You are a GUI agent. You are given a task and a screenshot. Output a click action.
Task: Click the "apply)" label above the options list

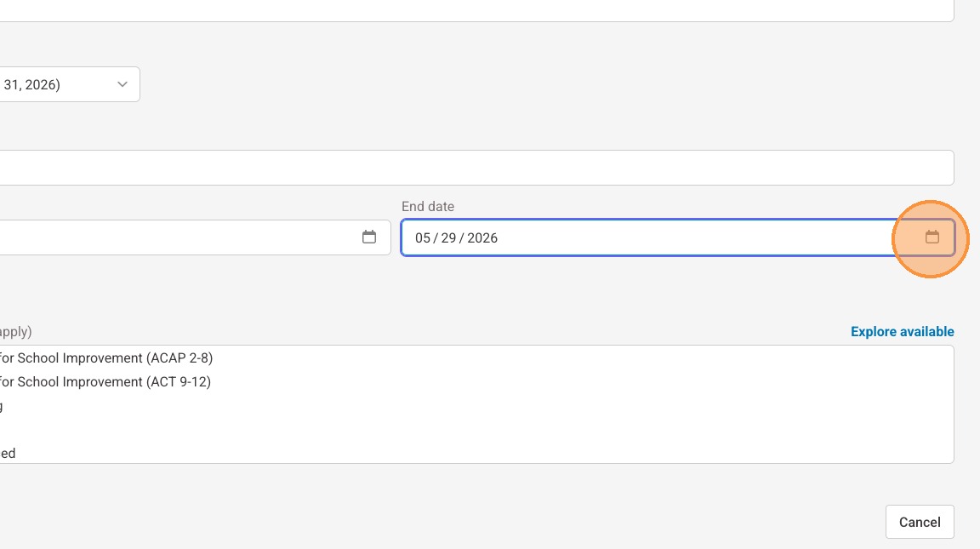tap(15, 332)
